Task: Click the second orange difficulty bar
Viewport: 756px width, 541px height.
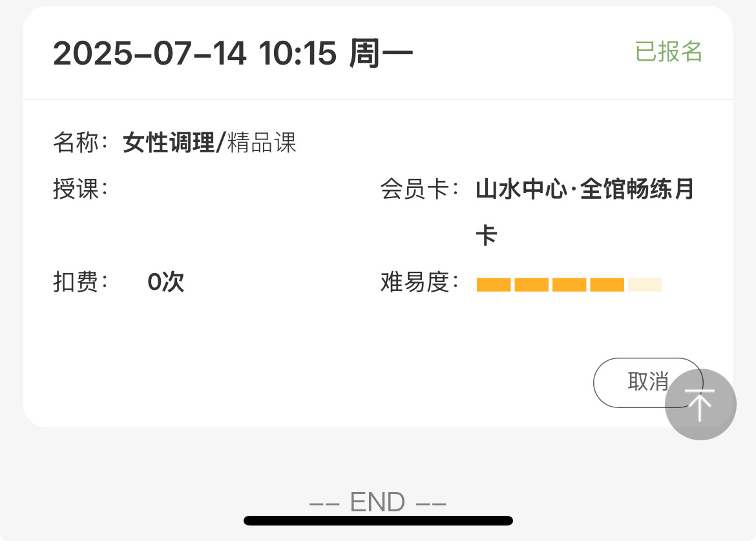Action: tap(531, 285)
